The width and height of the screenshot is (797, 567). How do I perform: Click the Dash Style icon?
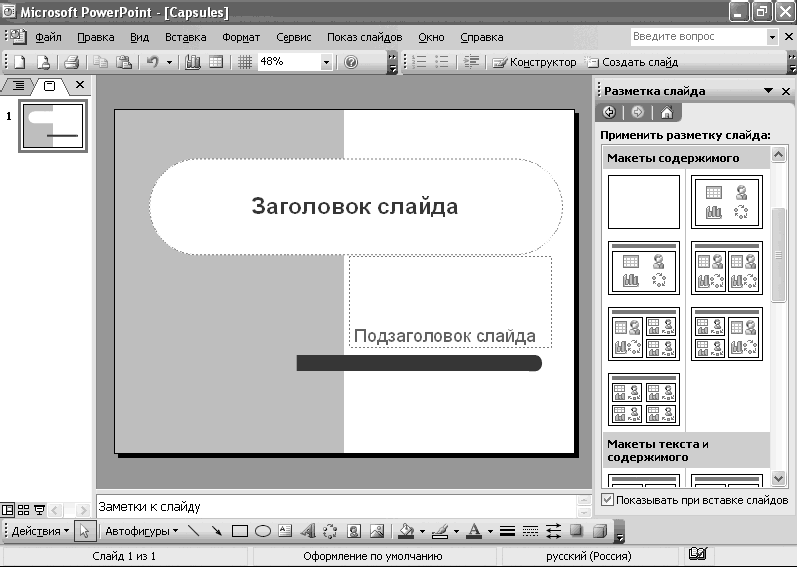coord(530,531)
